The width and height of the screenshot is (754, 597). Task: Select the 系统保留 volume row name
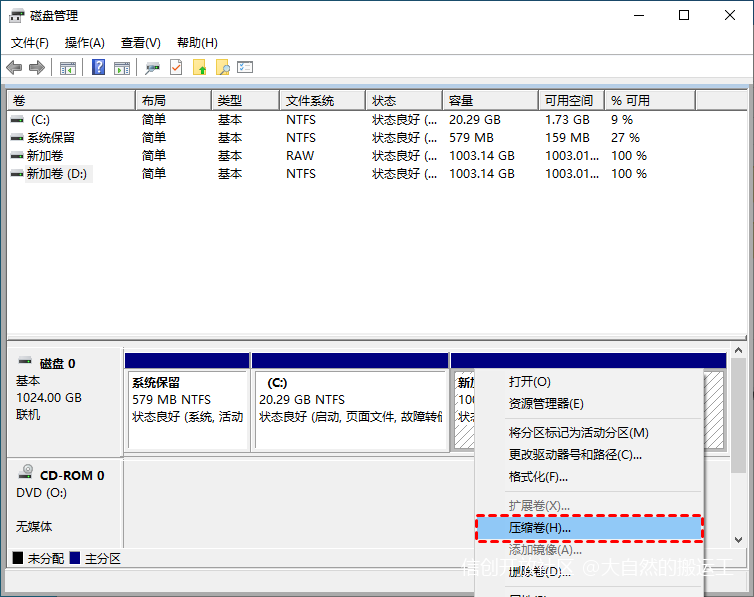51,137
